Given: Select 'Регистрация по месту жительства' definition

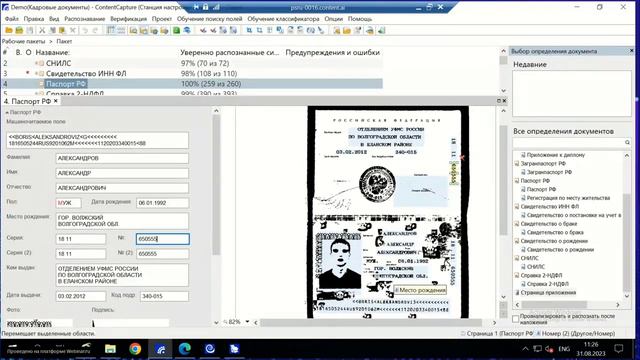Looking at the screenshot, I should pos(568,198).
